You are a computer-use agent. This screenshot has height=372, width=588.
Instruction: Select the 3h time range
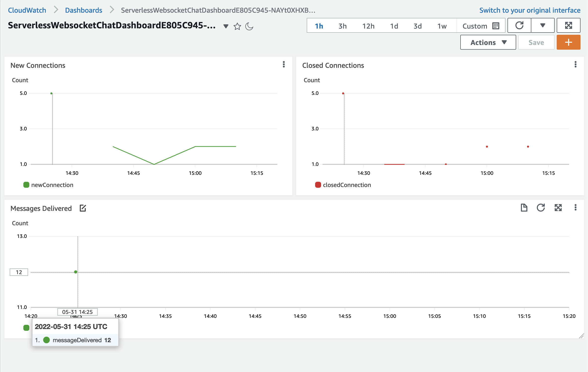(342, 26)
